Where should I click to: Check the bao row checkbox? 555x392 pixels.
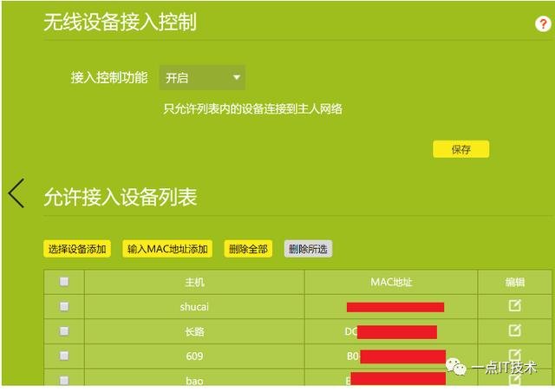tap(64, 381)
